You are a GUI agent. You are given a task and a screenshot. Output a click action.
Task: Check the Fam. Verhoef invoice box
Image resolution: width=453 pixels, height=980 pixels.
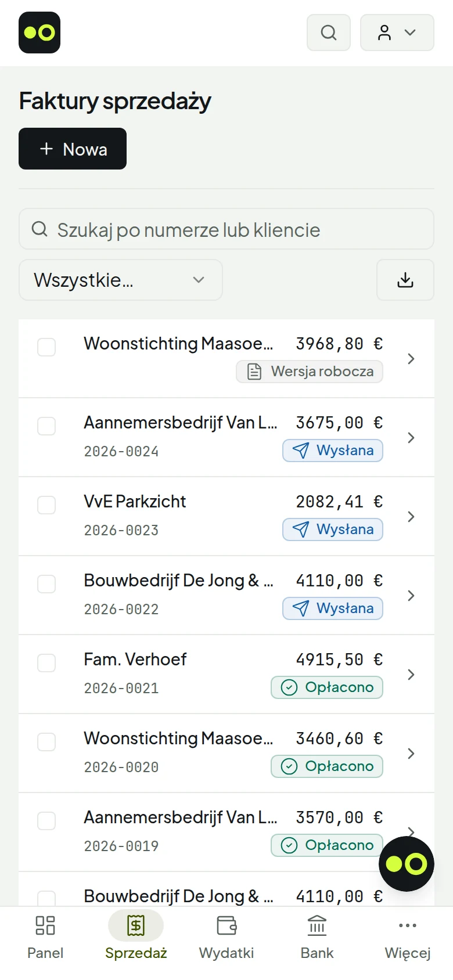point(46,663)
